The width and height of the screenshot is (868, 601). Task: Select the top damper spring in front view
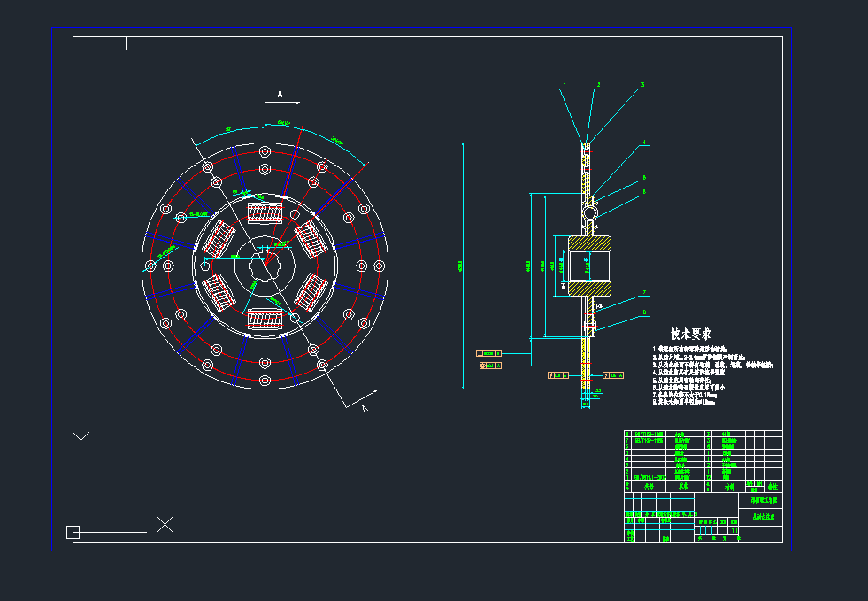[x=265, y=214]
